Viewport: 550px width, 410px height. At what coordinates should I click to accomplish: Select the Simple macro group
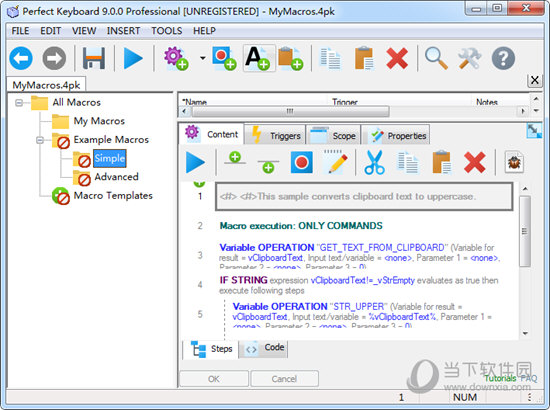109,158
